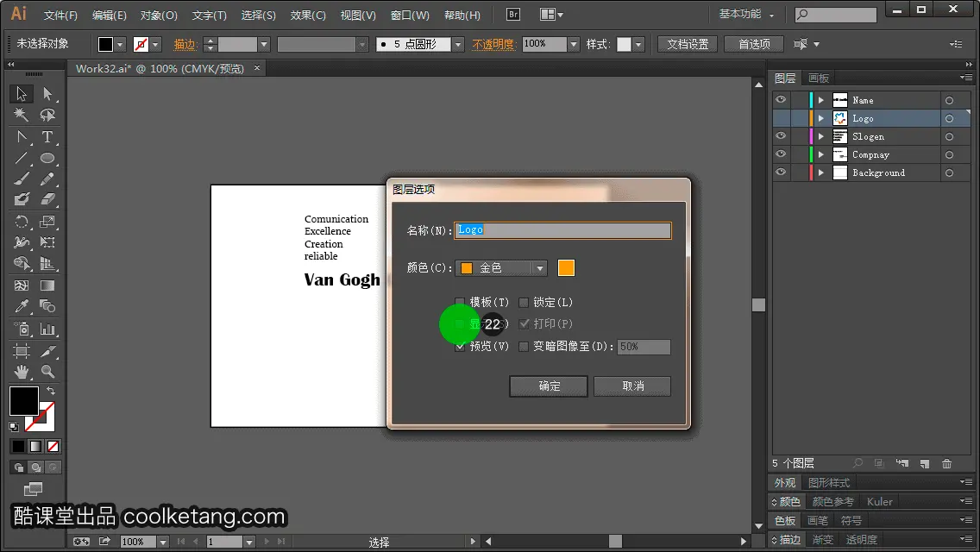Select the Magic Wand tool
The image size is (980, 552).
(22, 115)
